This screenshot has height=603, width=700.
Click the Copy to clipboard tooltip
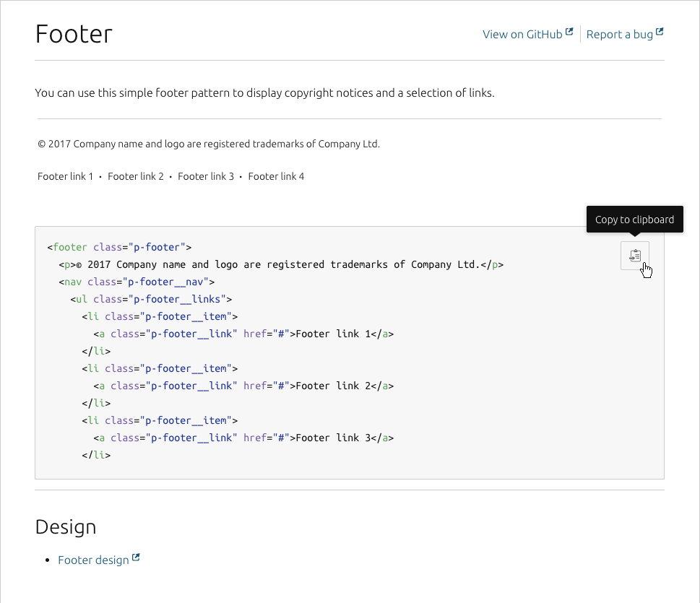point(634,219)
